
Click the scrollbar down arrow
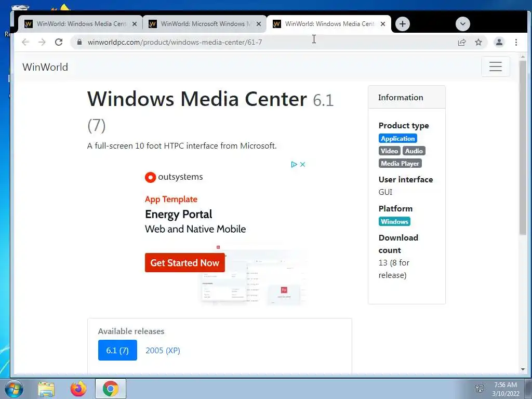pyautogui.click(x=523, y=369)
